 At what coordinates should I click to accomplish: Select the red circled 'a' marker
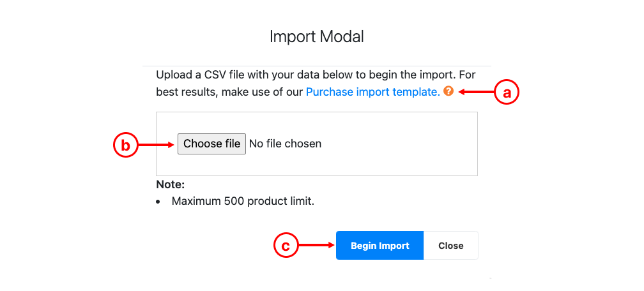507,93
